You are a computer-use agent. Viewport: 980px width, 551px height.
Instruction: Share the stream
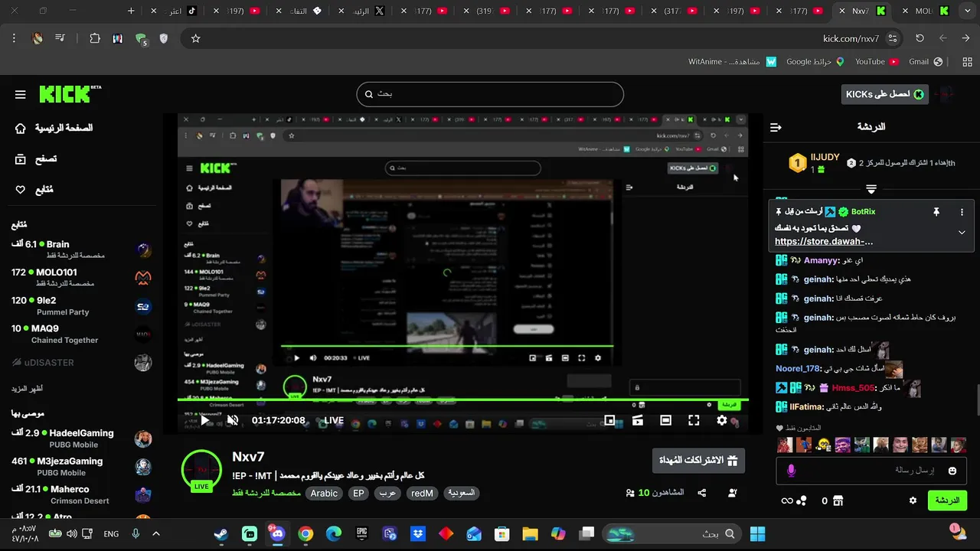[701, 493]
